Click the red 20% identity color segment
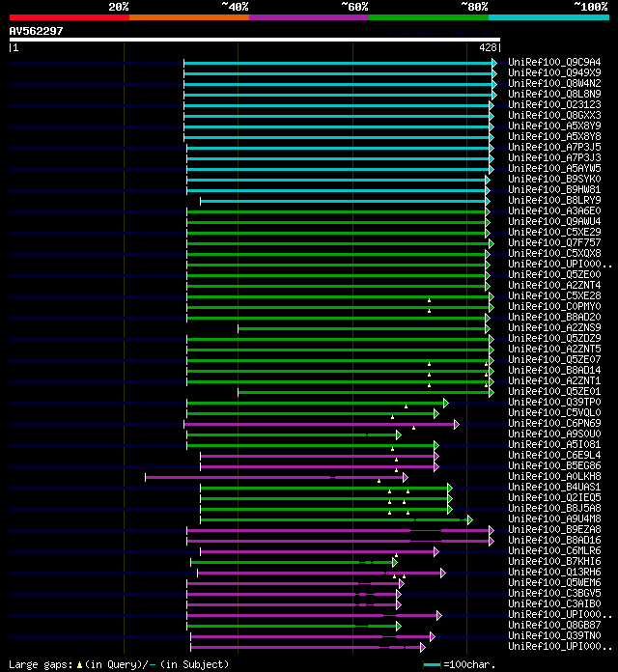The height and width of the screenshot is (672, 618). point(70,17)
